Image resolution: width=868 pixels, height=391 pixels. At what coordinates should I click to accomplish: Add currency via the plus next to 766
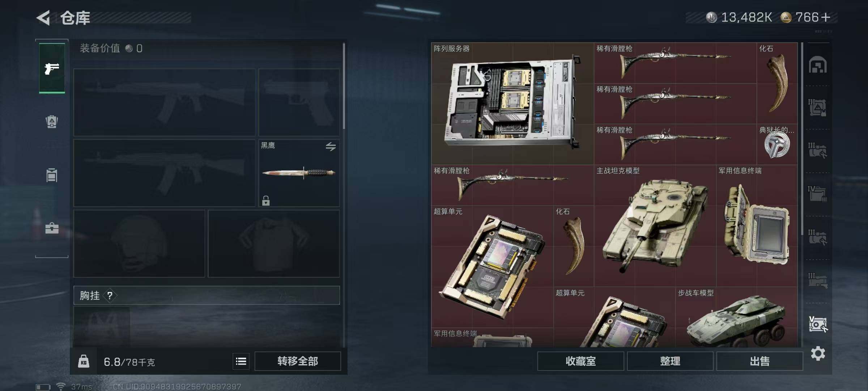click(x=826, y=17)
